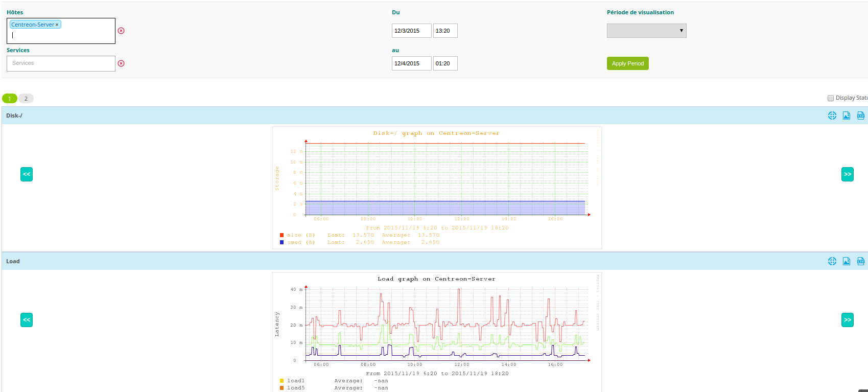The image size is (868, 392).
Task: Edit the Du start date 12/3/2015
Action: click(411, 31)
